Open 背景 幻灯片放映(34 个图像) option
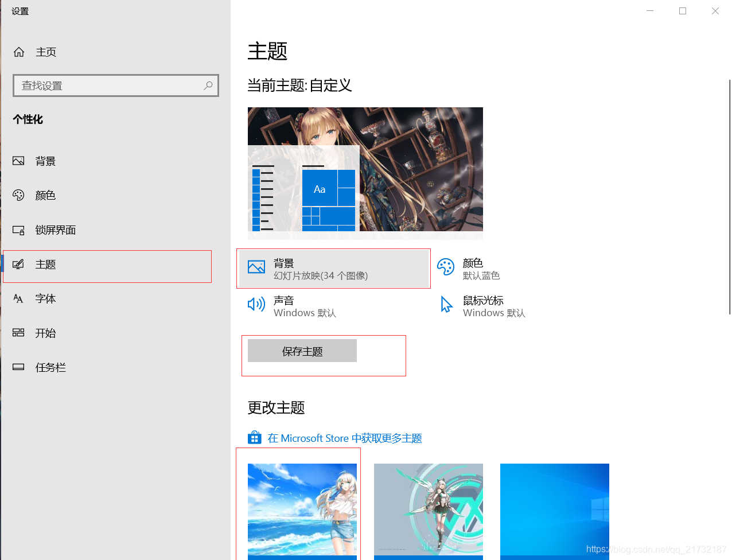The image size is (732, 560). pos(334,269)
